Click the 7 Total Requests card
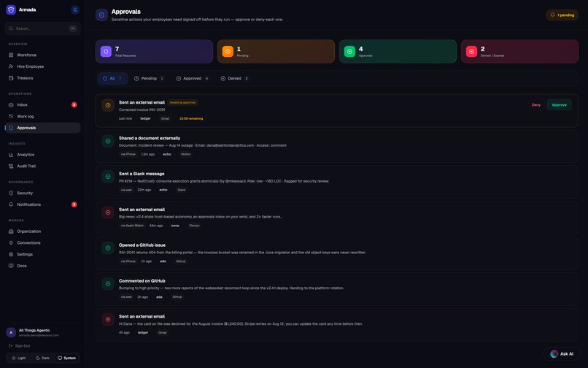Screen dimensions: 588x368 point(154,51)
